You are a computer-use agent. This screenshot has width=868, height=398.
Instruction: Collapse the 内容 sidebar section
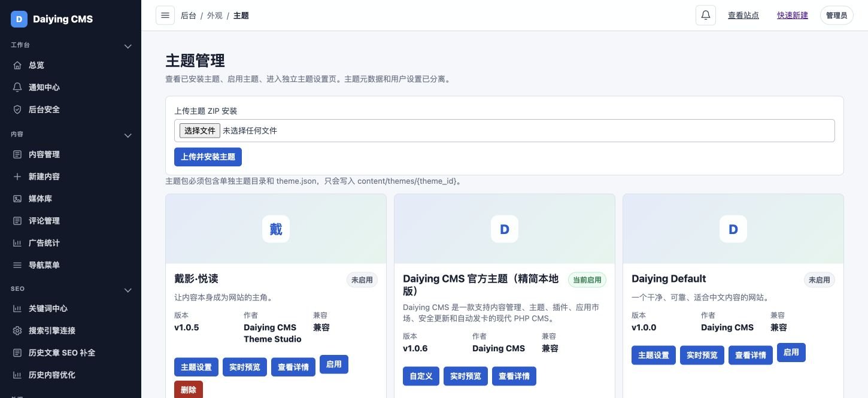click(128, 135)
